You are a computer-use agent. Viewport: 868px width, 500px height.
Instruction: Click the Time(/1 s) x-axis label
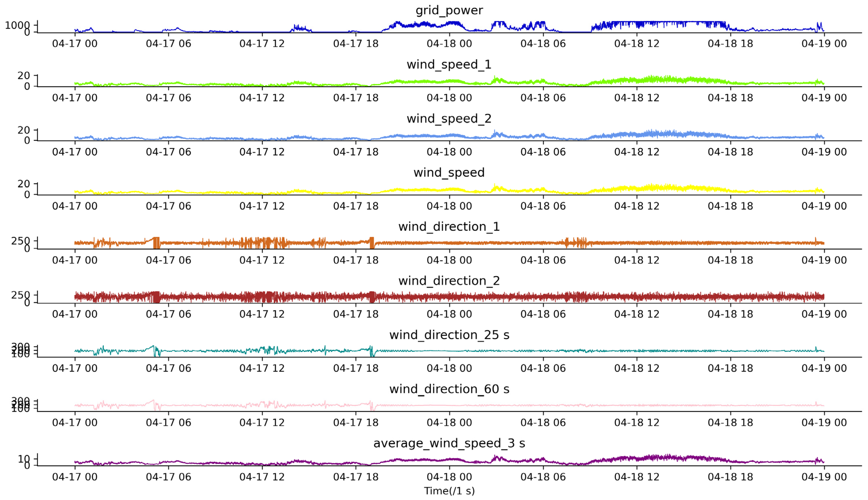click(x=449, y=491)
